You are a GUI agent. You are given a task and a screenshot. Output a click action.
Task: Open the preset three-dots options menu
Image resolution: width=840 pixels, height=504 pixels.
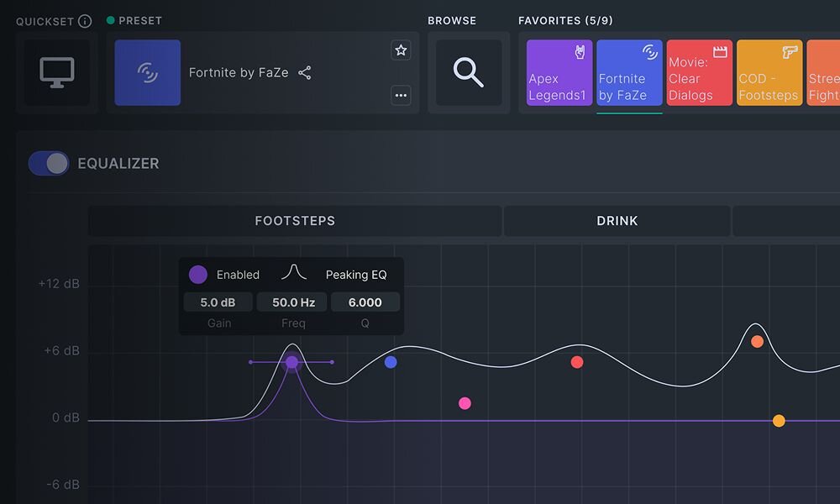[401, 95]
